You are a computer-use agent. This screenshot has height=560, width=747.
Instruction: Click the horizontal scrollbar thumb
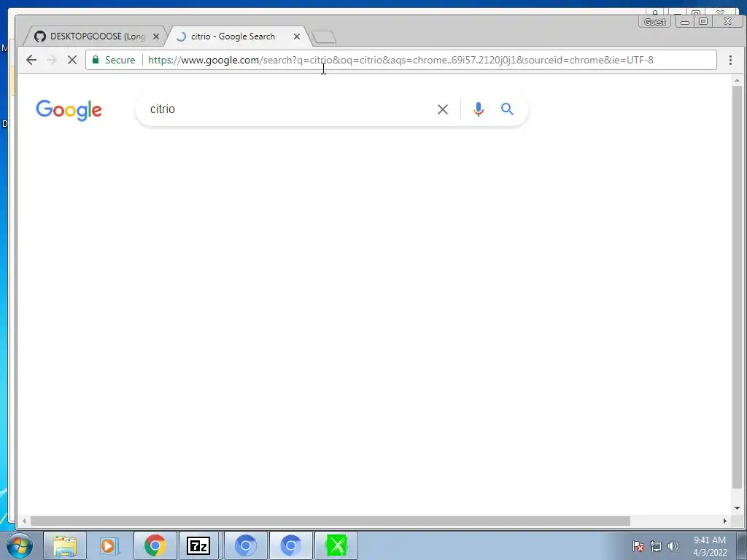(330, 521)
